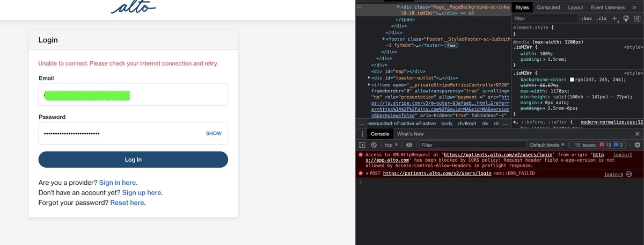This screenshot has width=644, height=245.
Task: Expand the iframe privateStripeMetricsController node
Action: 370,85
